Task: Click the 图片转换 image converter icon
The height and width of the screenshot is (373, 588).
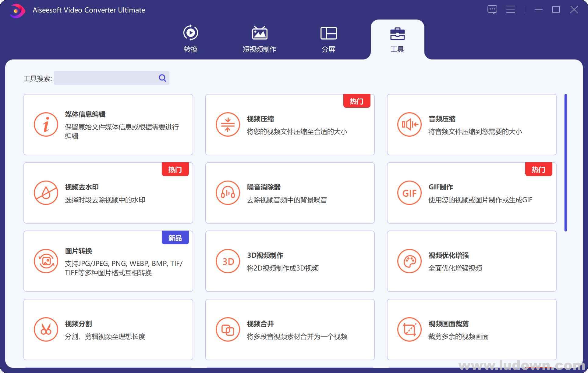Action: click(46, 261)
